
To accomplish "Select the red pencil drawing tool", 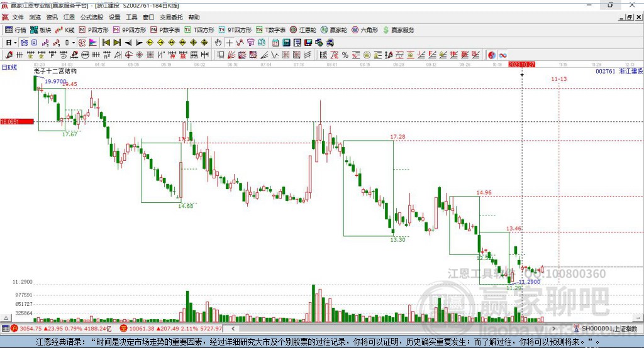I will (9, 55).
